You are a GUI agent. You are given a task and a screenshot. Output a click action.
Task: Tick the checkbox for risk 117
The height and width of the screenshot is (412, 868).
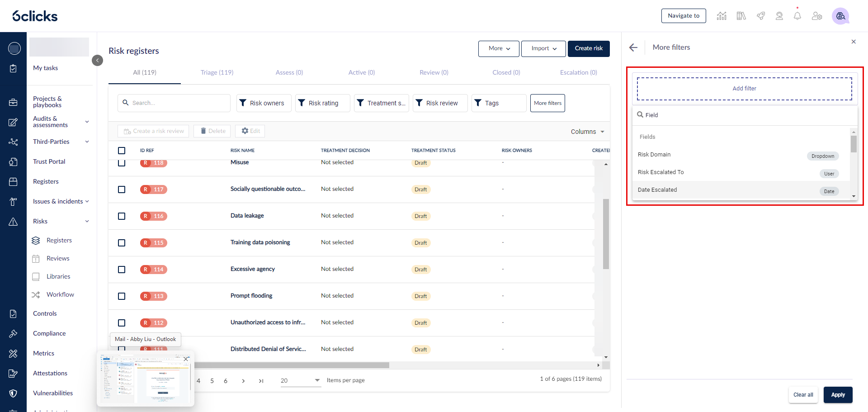coord(122,189)
